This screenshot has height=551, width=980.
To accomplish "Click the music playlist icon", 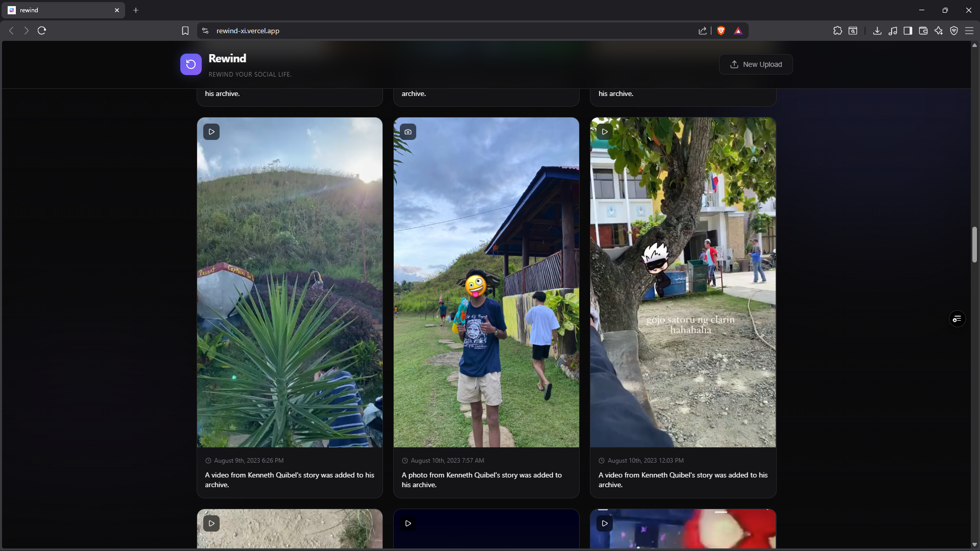I will 893,31.
